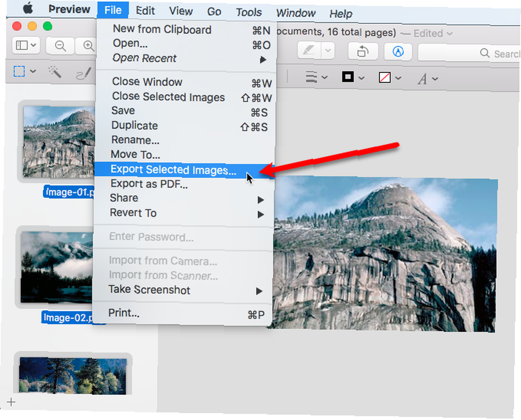The width and height of the screenshot is (521, 420).
Task: Open the border color swatch
Action: click(348, 77)
